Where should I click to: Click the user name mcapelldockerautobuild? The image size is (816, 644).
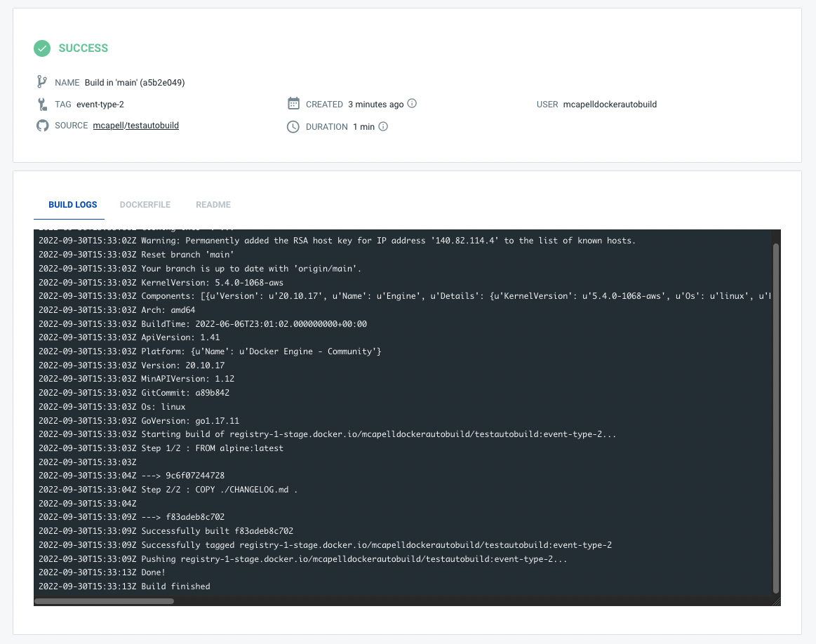(610, 105)
